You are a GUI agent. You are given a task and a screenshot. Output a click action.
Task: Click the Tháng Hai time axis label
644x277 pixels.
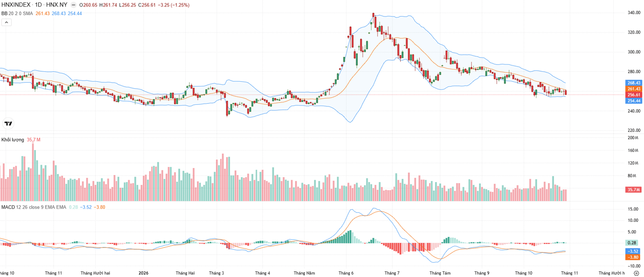click(x=185, y=273)
